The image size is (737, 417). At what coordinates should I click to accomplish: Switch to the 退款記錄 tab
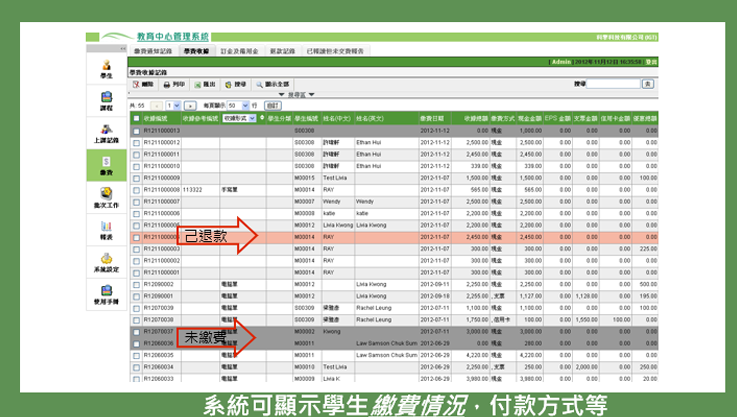[282, 51]
